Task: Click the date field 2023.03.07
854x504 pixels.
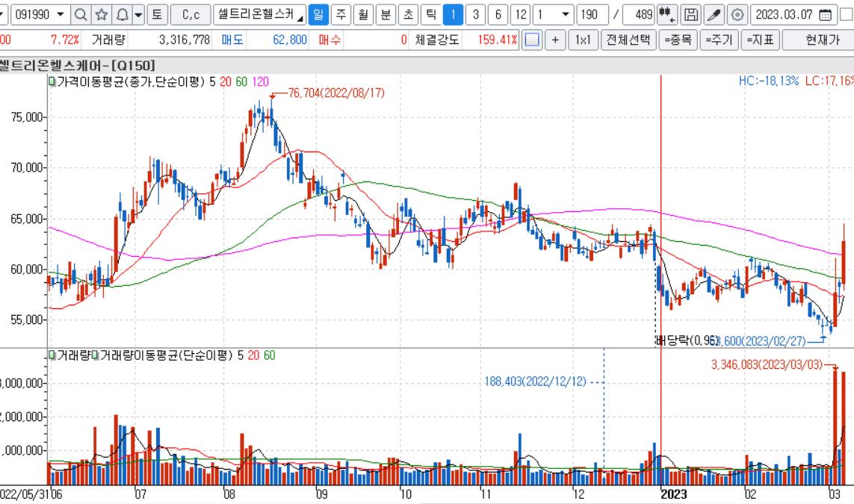Action: pos(785,15)
